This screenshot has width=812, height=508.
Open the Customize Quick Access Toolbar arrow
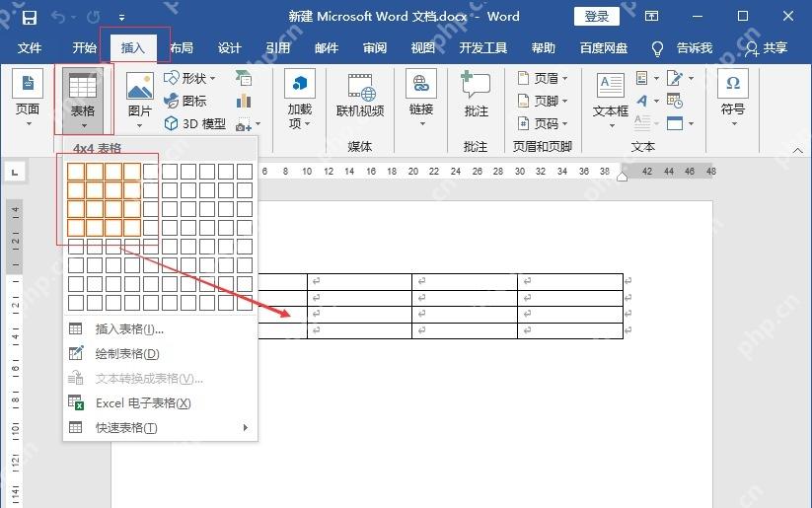[121, 18]
